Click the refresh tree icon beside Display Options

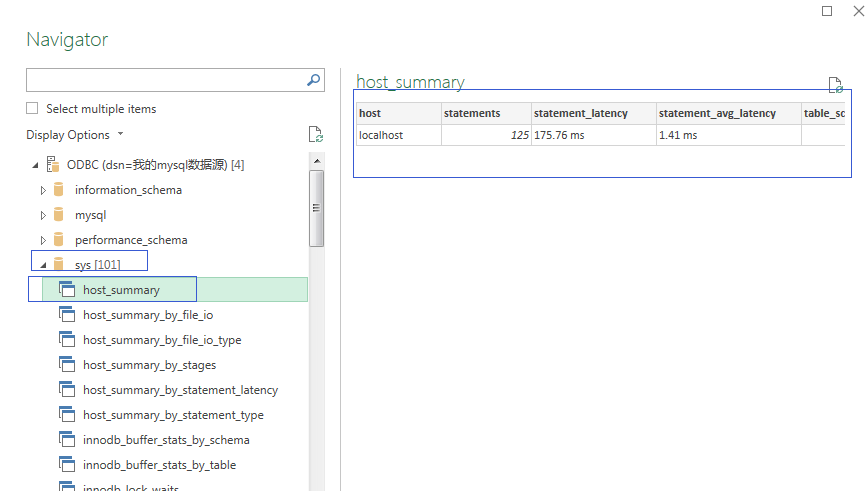coord(316,134)
